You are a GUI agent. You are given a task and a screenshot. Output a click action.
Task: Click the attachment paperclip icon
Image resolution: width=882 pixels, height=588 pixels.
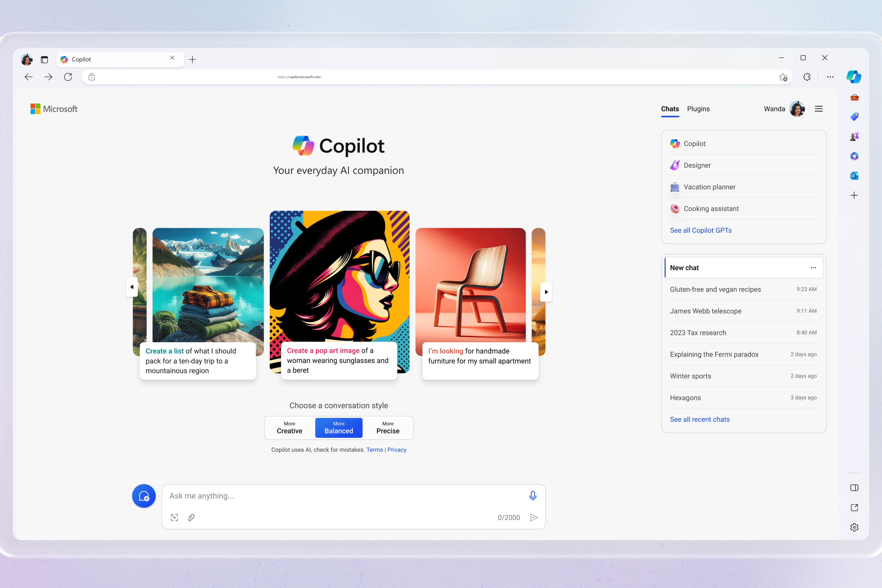191,518
